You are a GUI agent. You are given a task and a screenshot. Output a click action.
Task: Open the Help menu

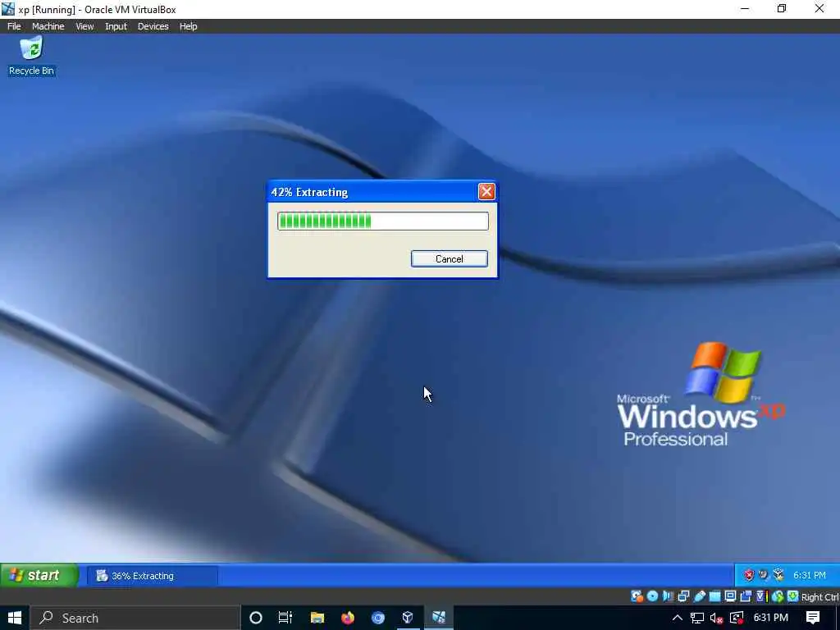188,26
